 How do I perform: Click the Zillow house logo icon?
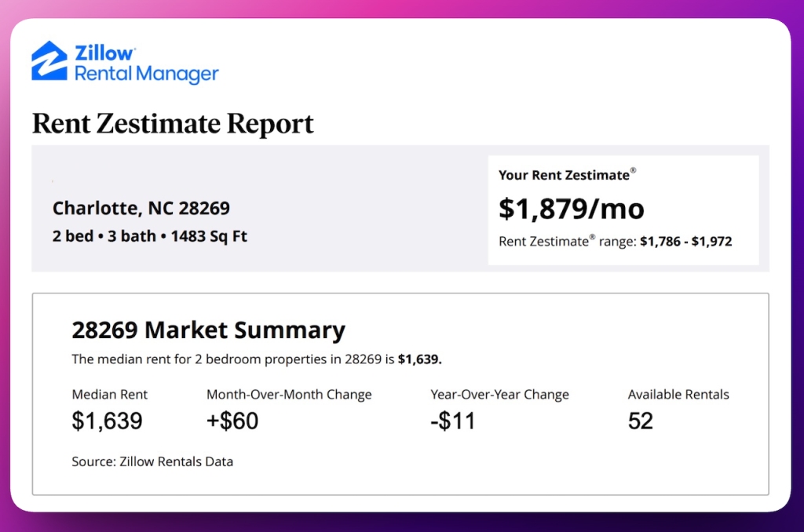pyautogui.click(x=49, y=61)
